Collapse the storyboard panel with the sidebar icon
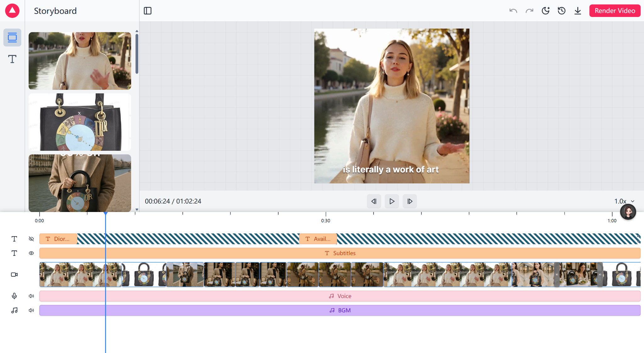 pos(147,10)
